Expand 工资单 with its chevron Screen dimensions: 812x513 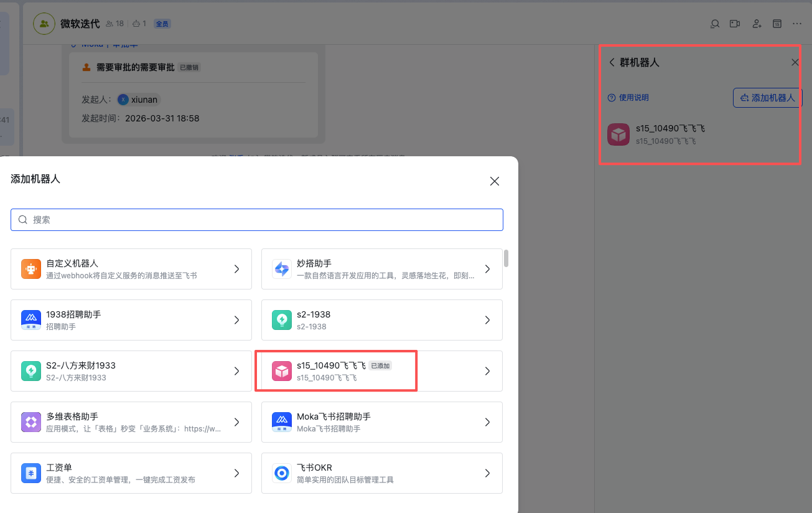pos(236,473)
